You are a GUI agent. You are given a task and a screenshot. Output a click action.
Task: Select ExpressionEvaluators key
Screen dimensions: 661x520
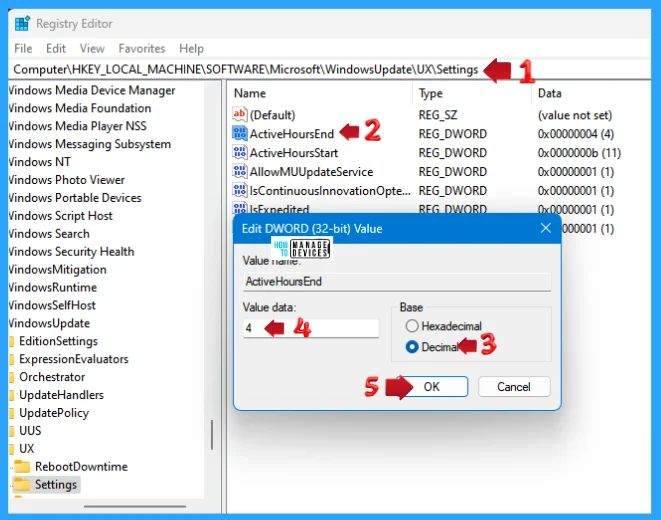[74, 359]
